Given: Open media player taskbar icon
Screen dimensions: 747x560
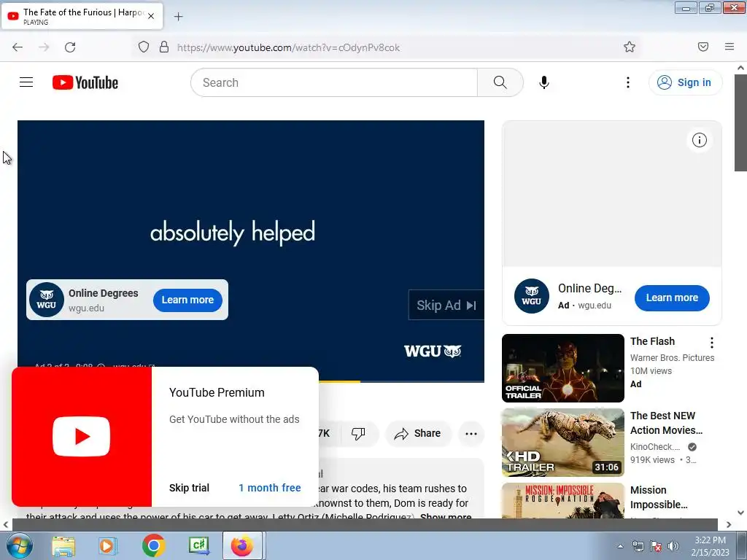Looking at the screenshot, I should [108, 545].
